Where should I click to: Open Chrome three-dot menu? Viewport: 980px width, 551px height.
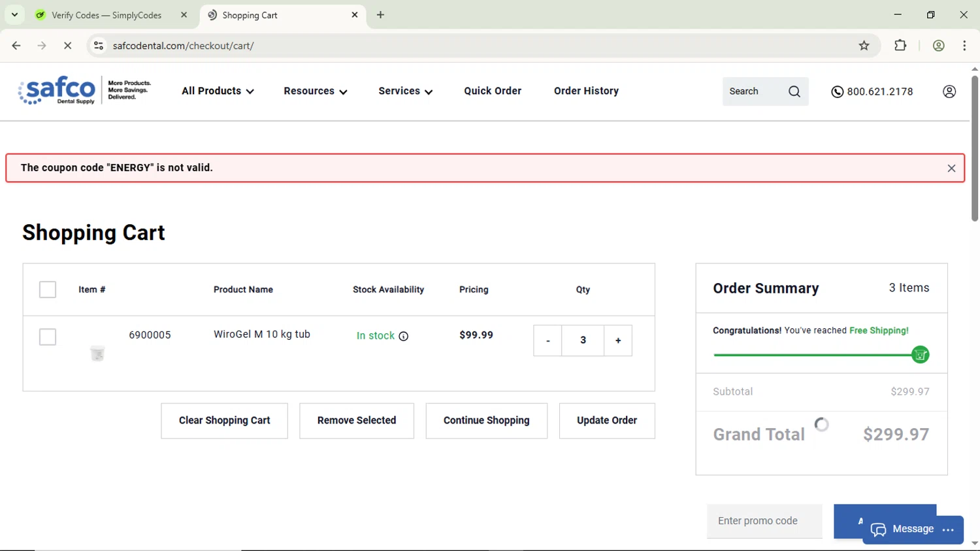[x=964, y=46]
